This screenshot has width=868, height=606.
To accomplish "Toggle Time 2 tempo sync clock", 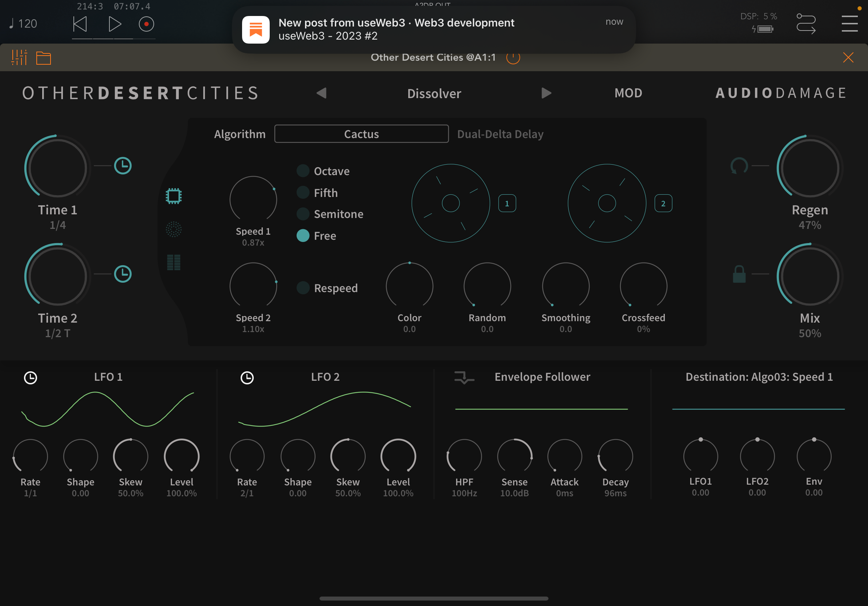I will point(123,274).
